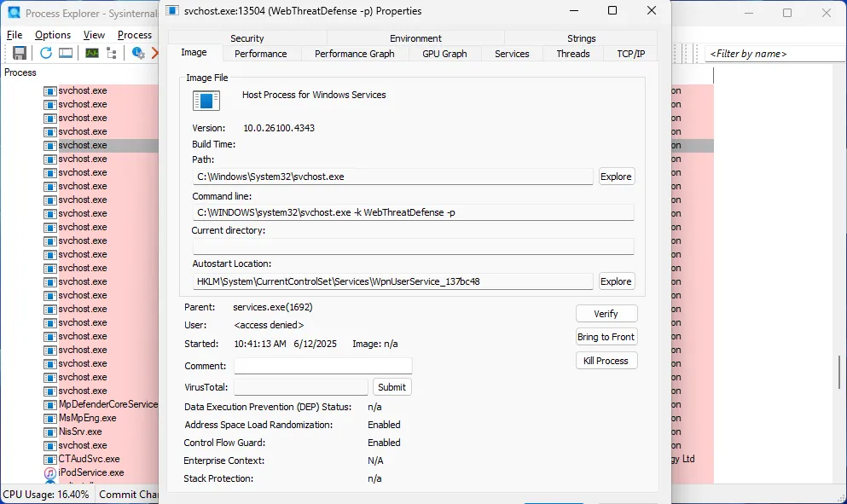Show the TCP/IP tab

(x=630, y=54)
